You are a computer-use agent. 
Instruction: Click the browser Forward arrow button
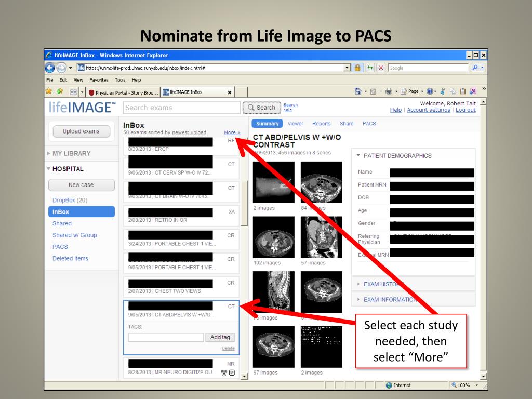[x=61, y=68]
